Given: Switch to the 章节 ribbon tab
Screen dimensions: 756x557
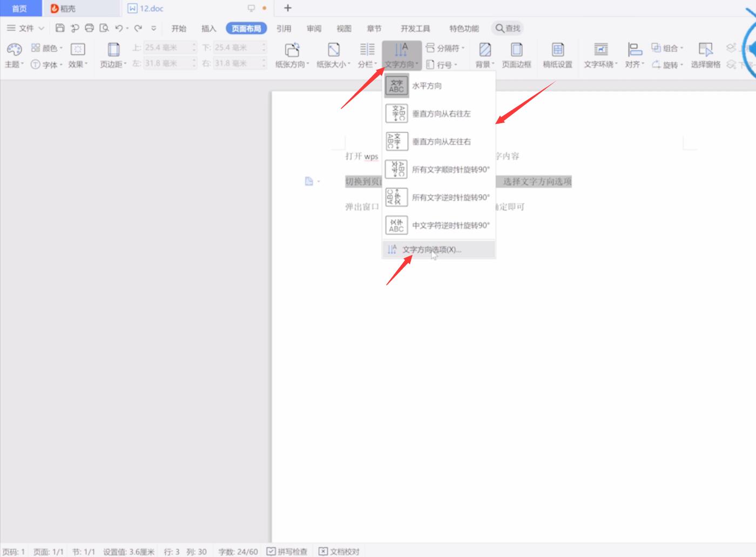Looking at the screenshot, I should pos(374,28).
